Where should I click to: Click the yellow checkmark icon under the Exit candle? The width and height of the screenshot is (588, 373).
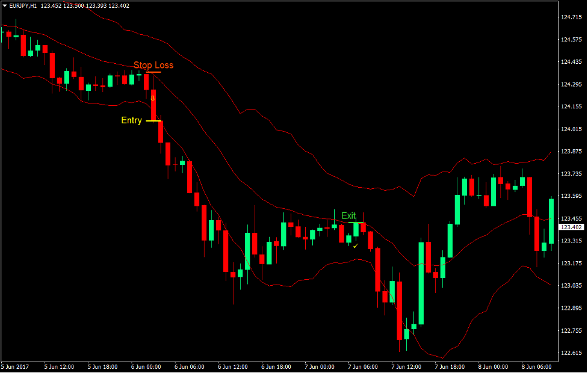click(356, 245)
